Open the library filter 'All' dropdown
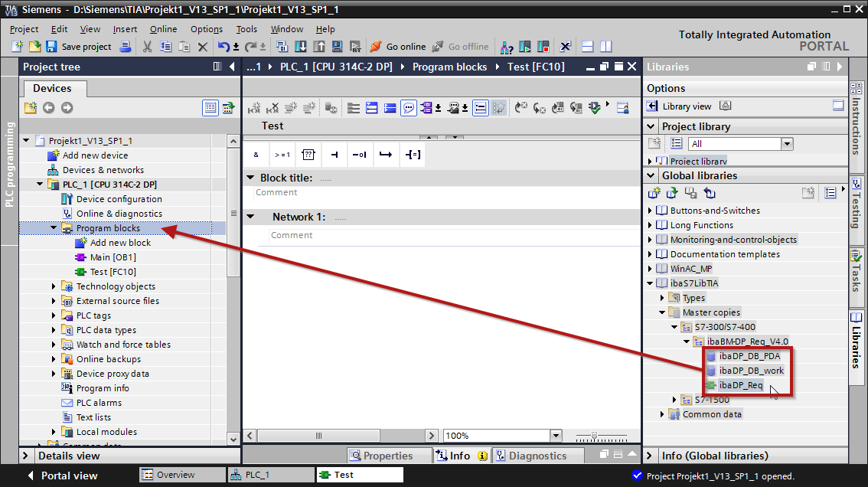 [x=787, y=144]
